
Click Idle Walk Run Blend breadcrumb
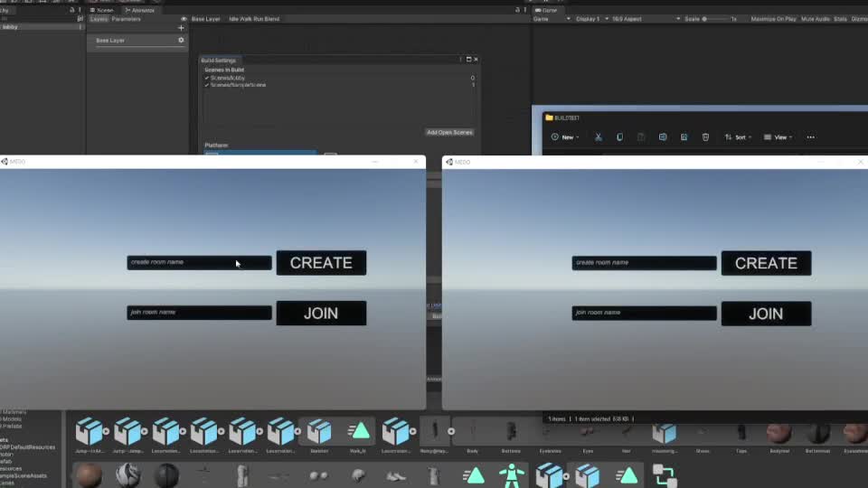coord(254,19)
